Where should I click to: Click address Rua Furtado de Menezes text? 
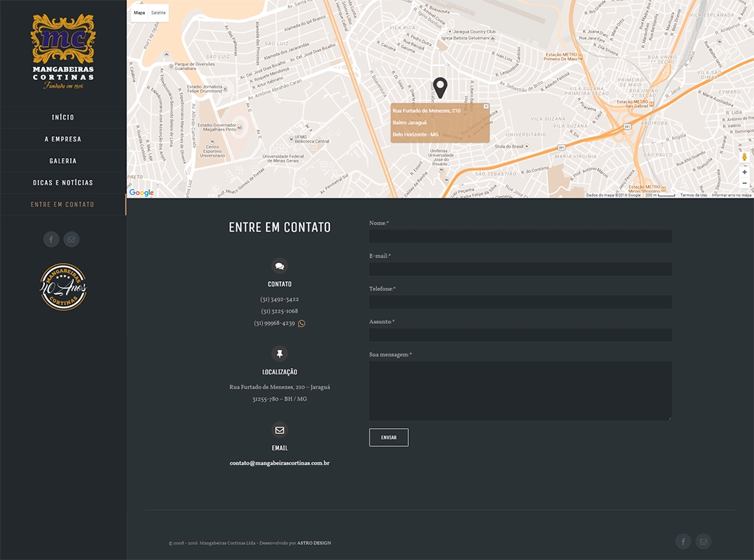point(279,387)
